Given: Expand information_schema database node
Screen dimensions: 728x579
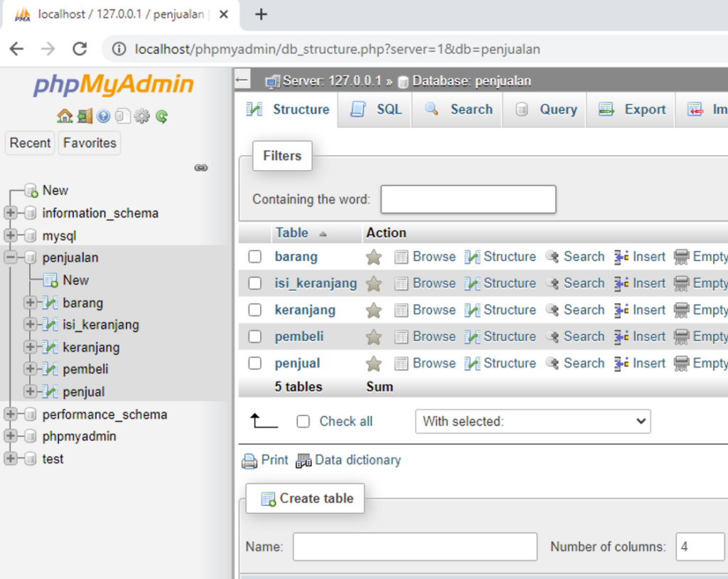Looking at the screenshot, I should click(10, 213).
